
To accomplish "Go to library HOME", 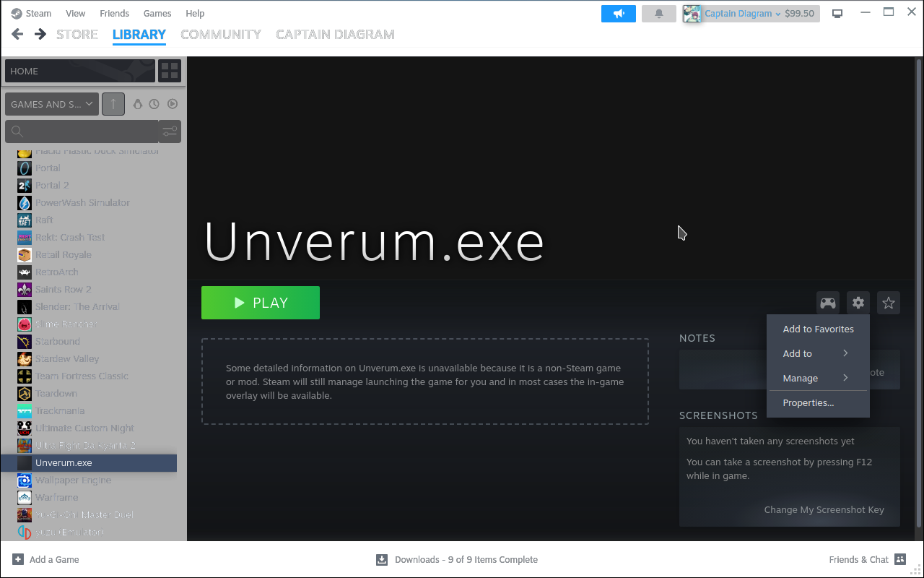I will pyautogui.click(x=80, y=71).
